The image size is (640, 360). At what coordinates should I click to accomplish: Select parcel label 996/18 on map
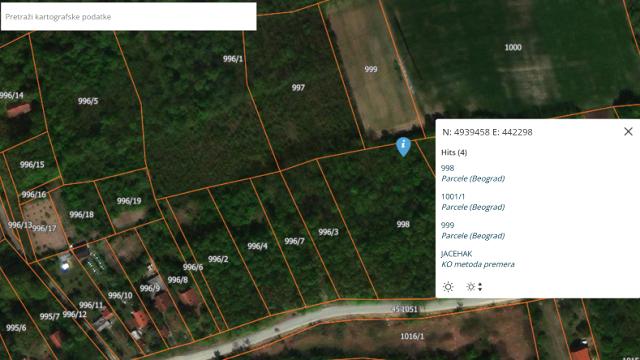pos(81,214)
